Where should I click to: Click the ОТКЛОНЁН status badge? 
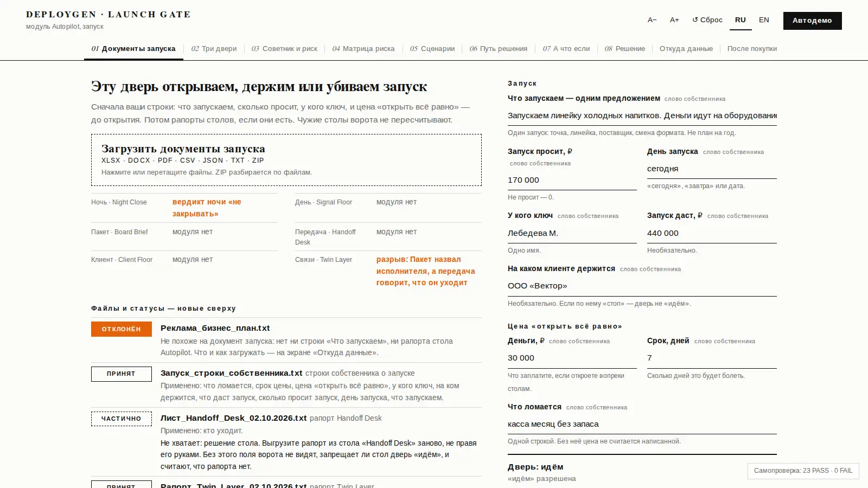(122, 329)
